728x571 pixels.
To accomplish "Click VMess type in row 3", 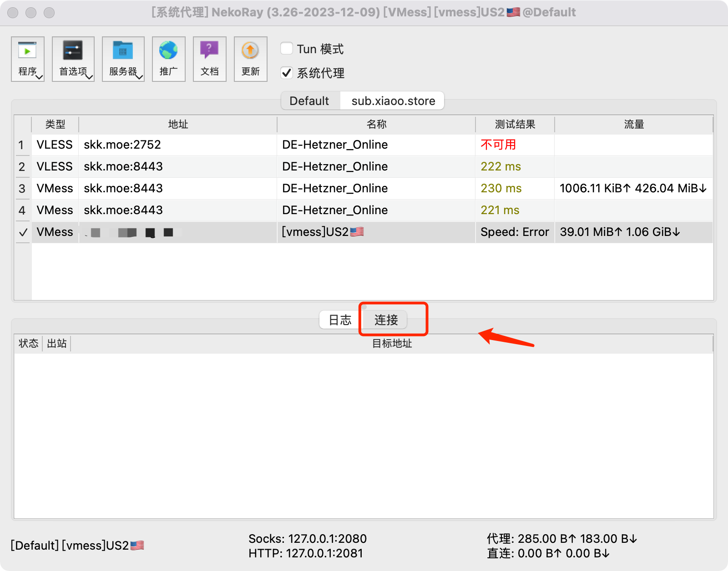I will pos(55,188).
